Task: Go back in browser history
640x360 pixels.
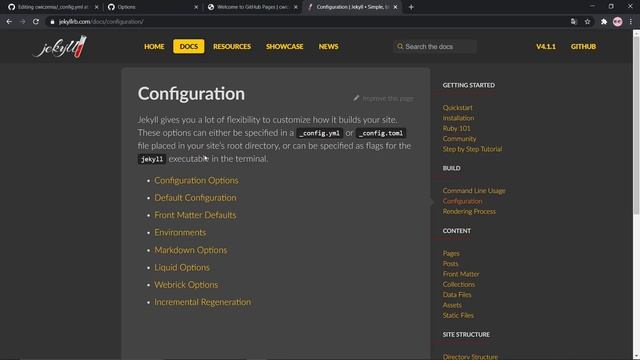Action: pyautogui.click(x=9, y=22)
